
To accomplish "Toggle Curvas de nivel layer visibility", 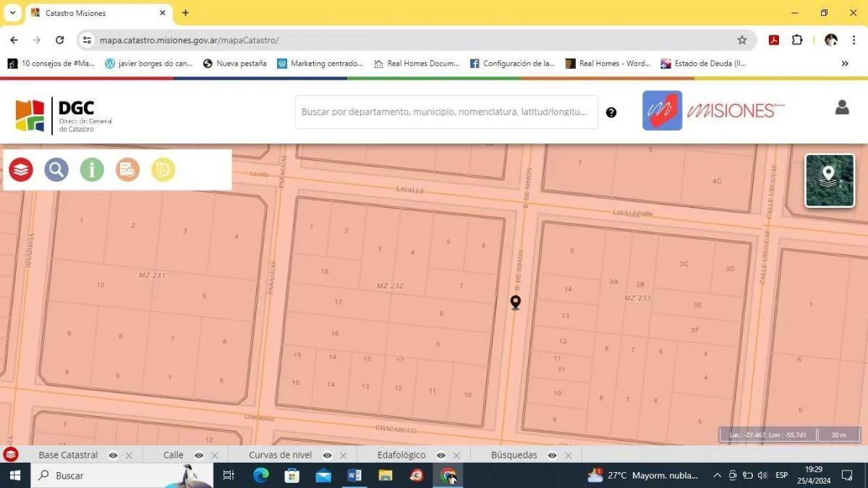I will point(327,455).
